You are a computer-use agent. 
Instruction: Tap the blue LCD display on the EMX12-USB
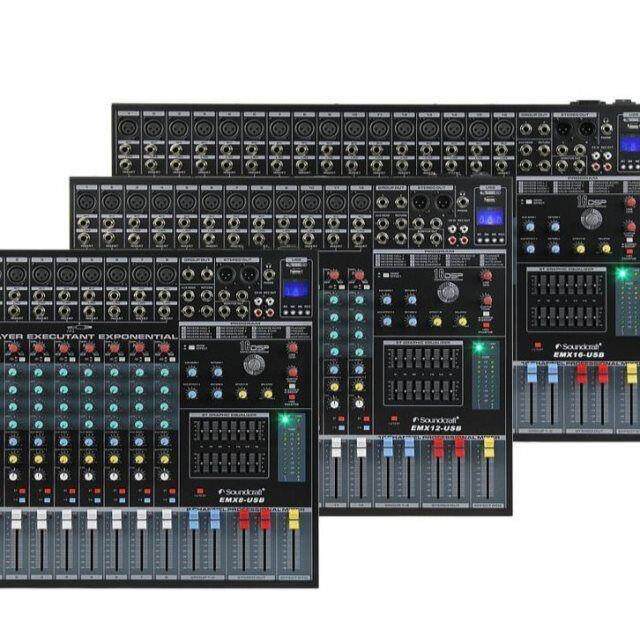coord(490,218)
